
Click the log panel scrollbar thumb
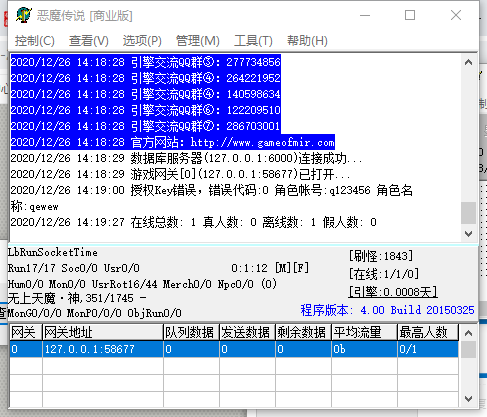[x=468, y=213]
